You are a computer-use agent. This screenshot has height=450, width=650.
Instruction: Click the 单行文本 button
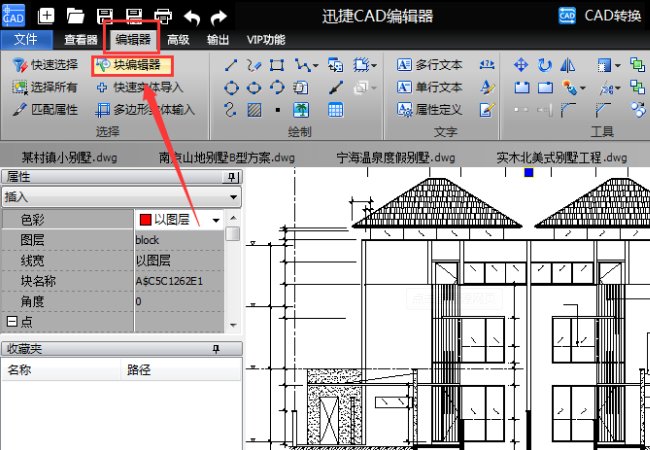click(x=429, y=87)
